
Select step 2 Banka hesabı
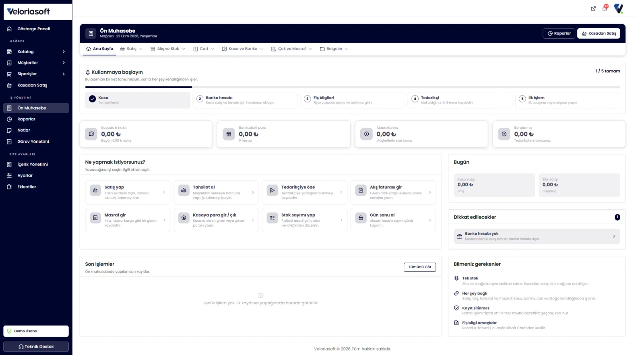245,100
